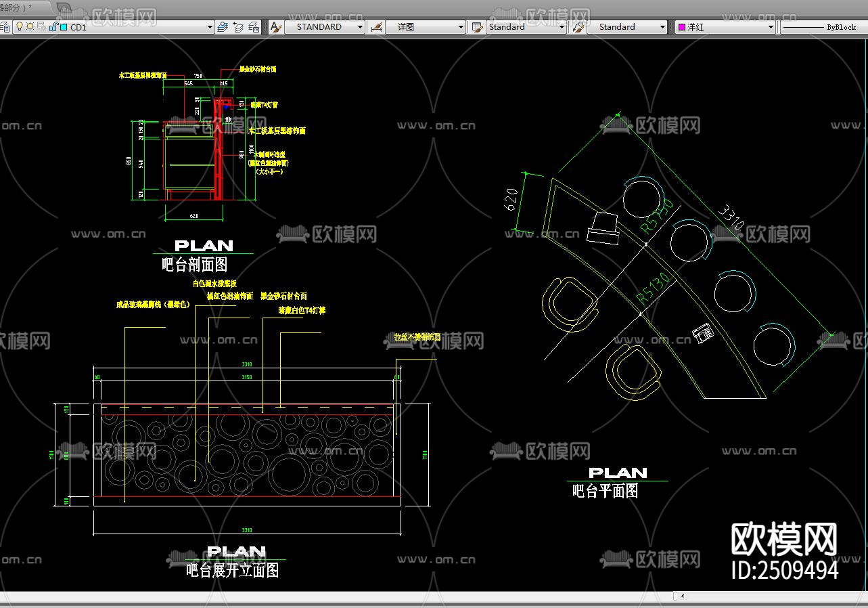868x608 pixels.
Task: Select the 3150 dimension above the elevation
Action: [247, 377]
